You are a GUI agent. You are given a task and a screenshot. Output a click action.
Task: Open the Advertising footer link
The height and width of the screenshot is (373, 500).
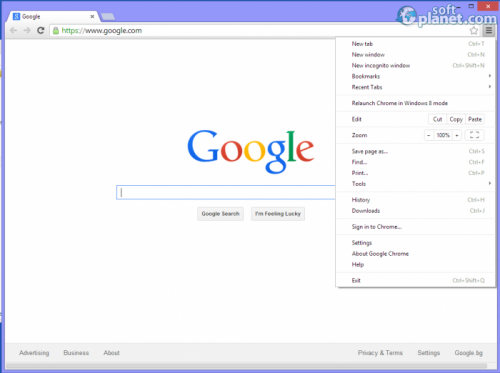point(34,353)
